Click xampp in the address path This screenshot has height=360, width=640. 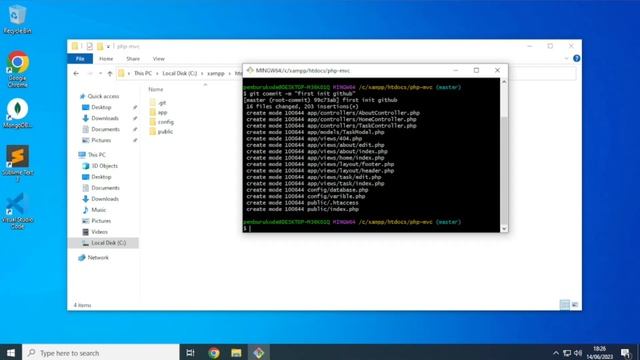point(216,73)
